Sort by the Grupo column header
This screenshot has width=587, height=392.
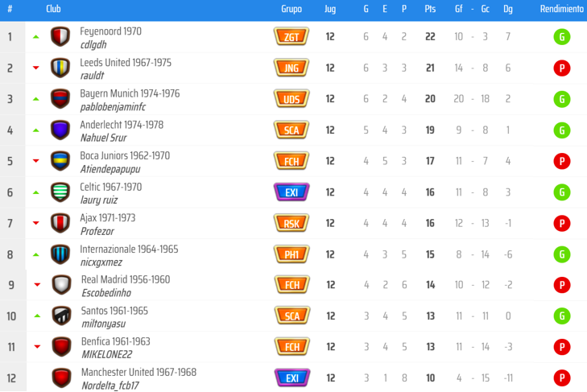point(291,9)
